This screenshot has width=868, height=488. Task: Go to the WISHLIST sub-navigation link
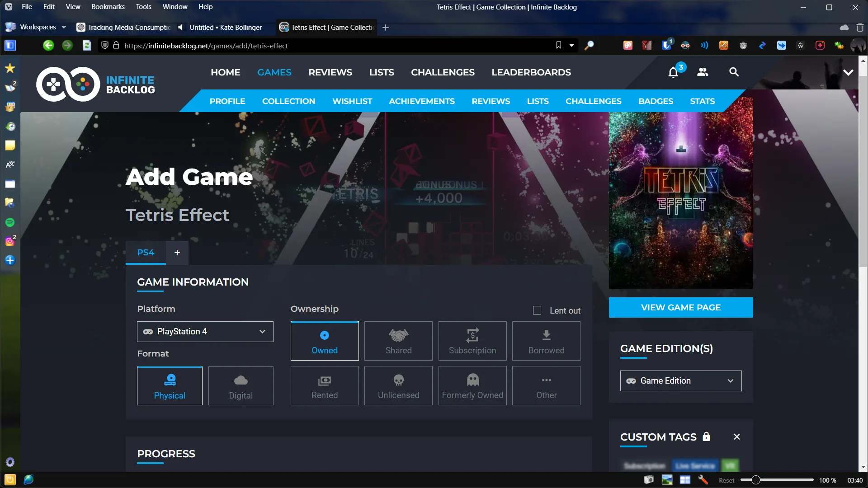coord(352,101)
